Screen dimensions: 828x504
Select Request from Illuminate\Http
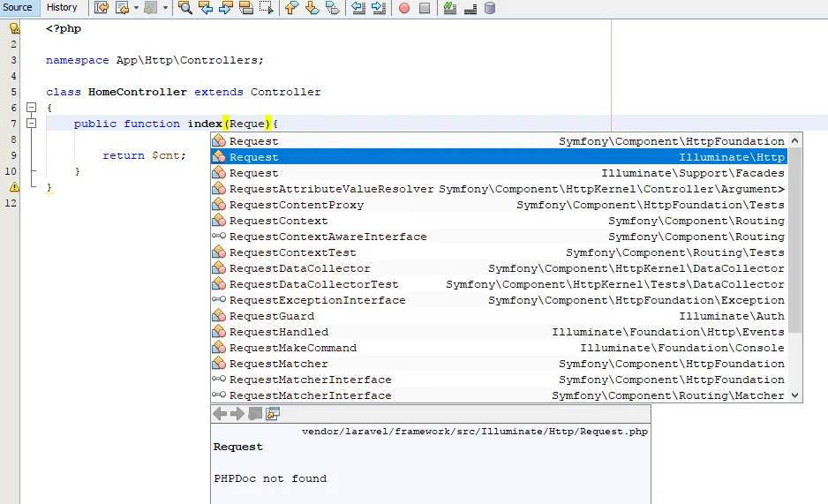[499, 157]
